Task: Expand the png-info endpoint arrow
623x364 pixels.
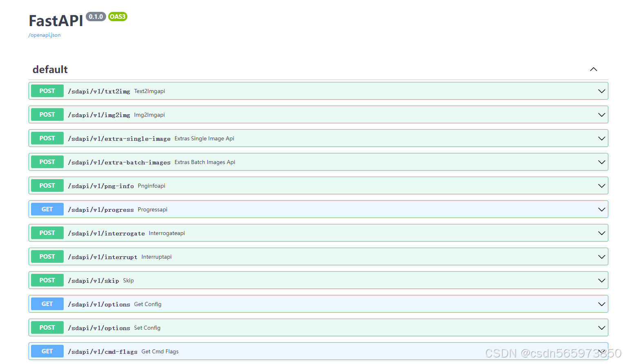Action: (601, 186)
